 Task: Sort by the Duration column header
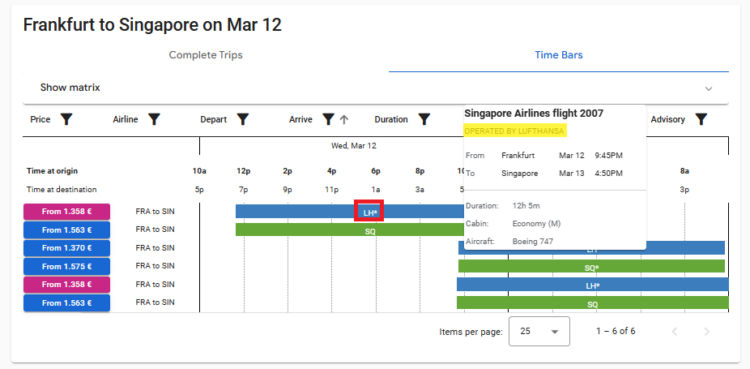391,120
